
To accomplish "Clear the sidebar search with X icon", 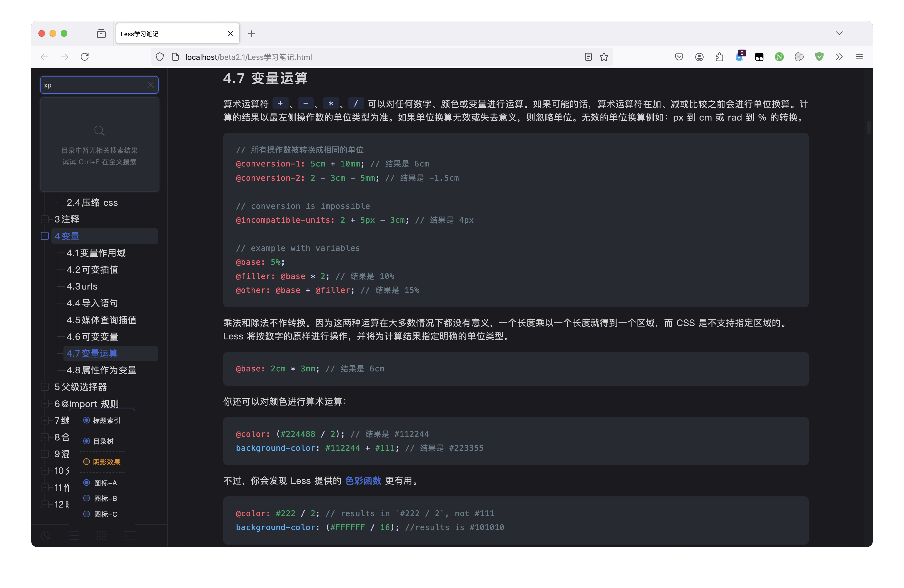I will pos(150,85).
